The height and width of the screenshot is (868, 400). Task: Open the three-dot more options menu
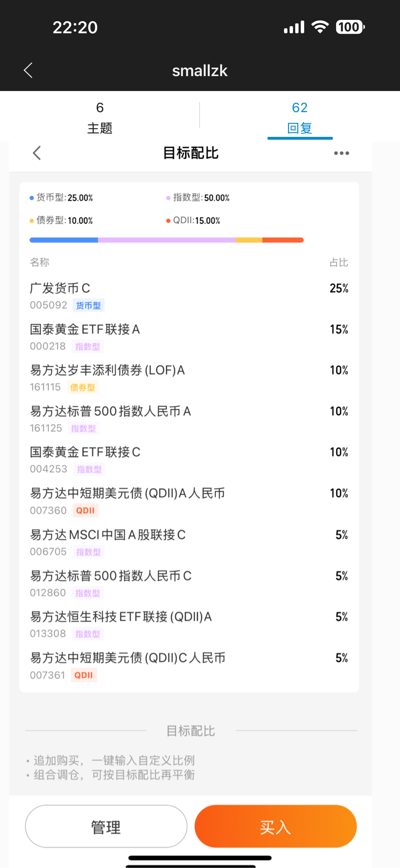(341, 153)
